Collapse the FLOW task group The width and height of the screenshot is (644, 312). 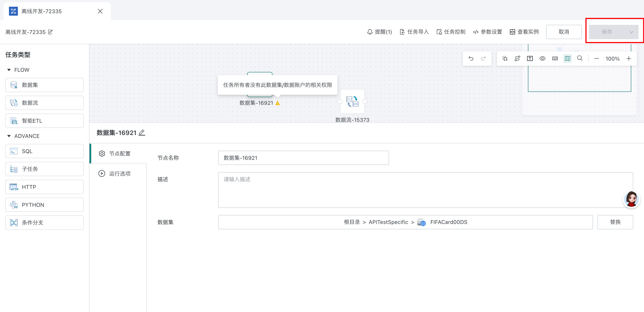tap(9, 70)
